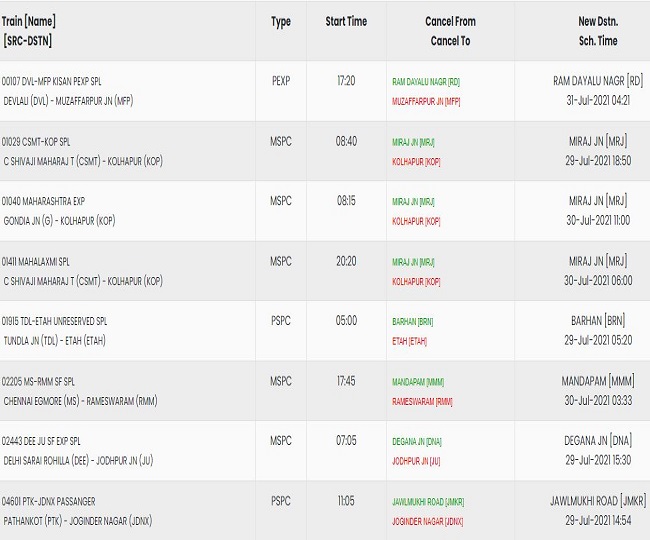
Task: Select train 02443 DEE JU SF EXP SPL
Action: pos(41,441)
